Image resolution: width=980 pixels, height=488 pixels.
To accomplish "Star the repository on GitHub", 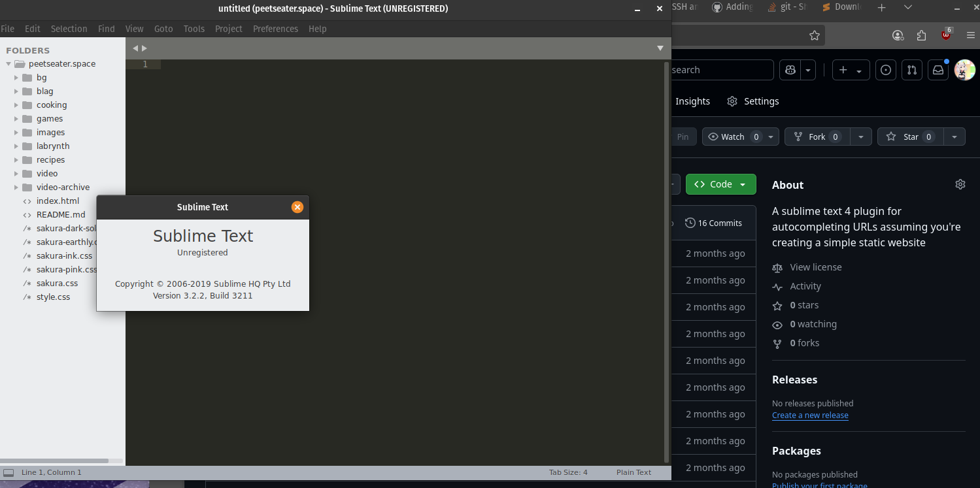I will tap(911, 137).
